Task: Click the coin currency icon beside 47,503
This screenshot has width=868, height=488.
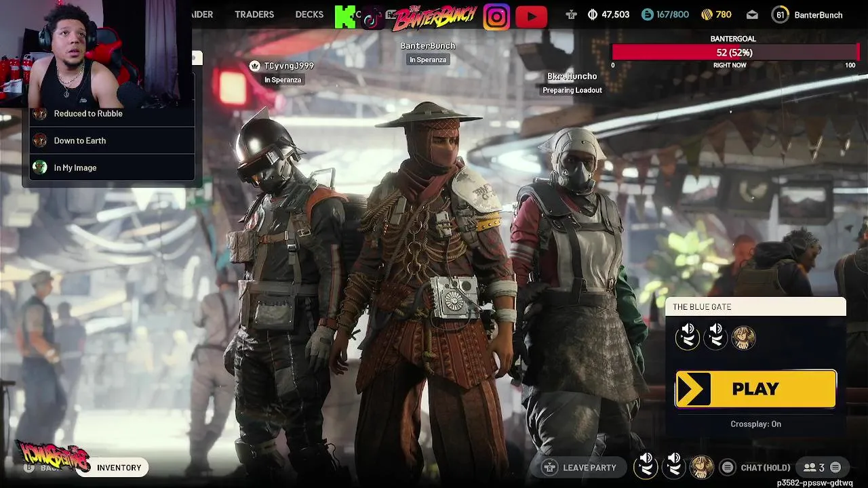Action: 593,14
